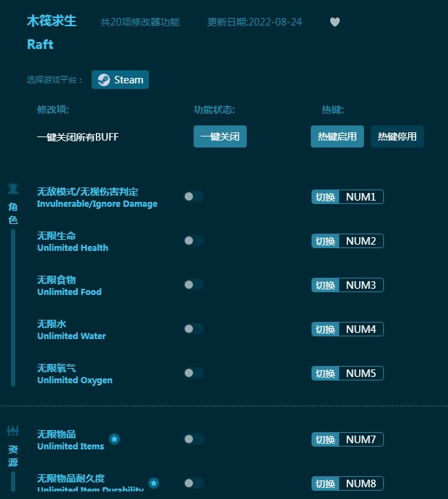Click 切换 button for NUM5 hotkey
Viewport: 448px width, 499px height.
coord(325,373)
